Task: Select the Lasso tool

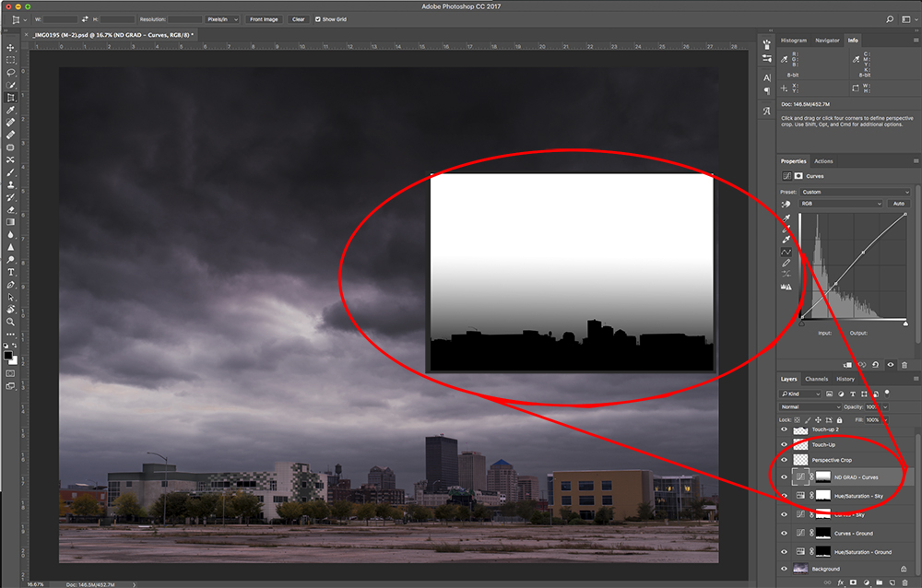Action: [10, 72]
